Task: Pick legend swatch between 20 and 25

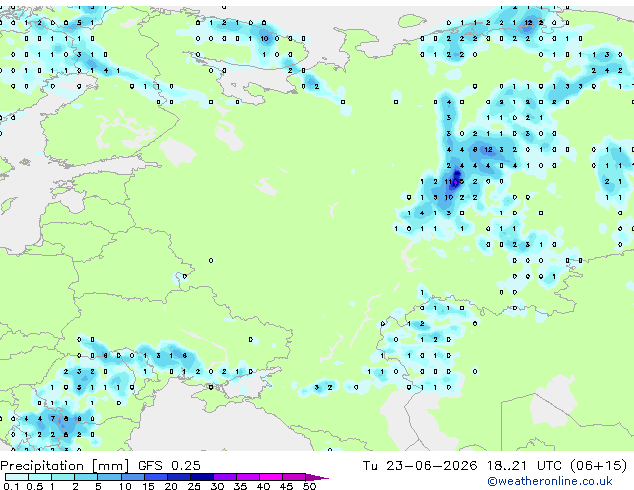Action: [178, 477]
